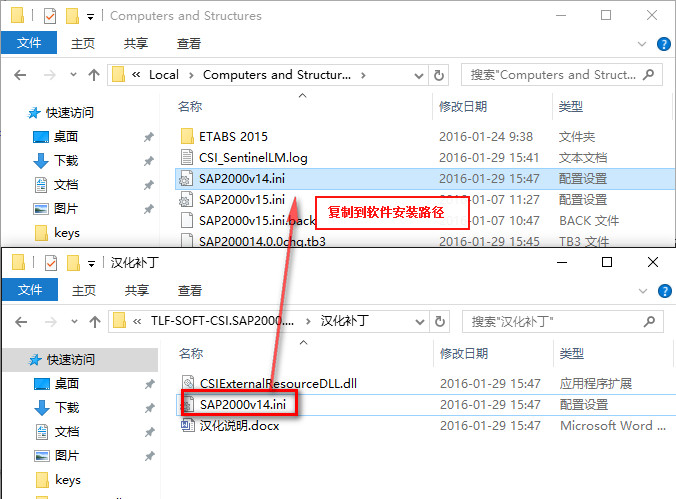Select ETABS 2015 folder

pos(233,137)
